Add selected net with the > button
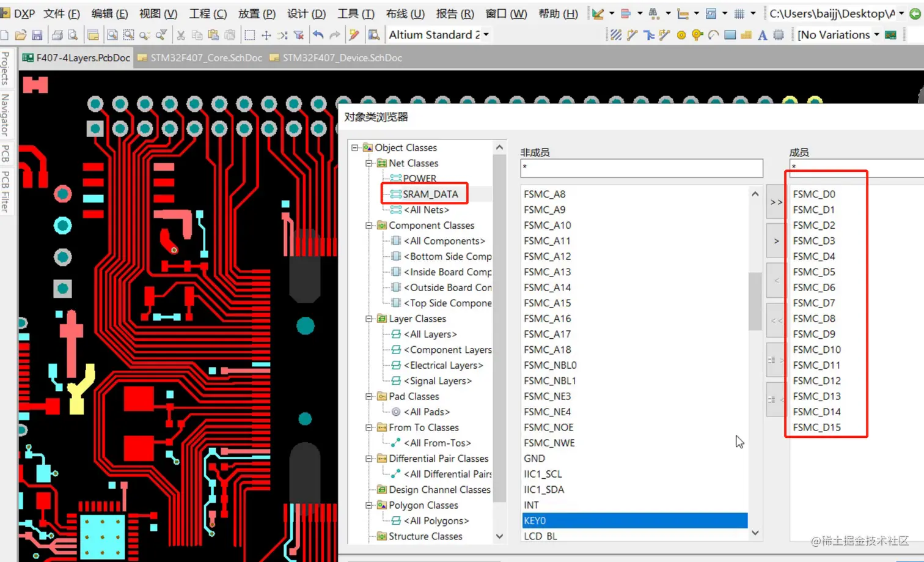Viewport: 924px width, 562px height. [x=776, y=241]
